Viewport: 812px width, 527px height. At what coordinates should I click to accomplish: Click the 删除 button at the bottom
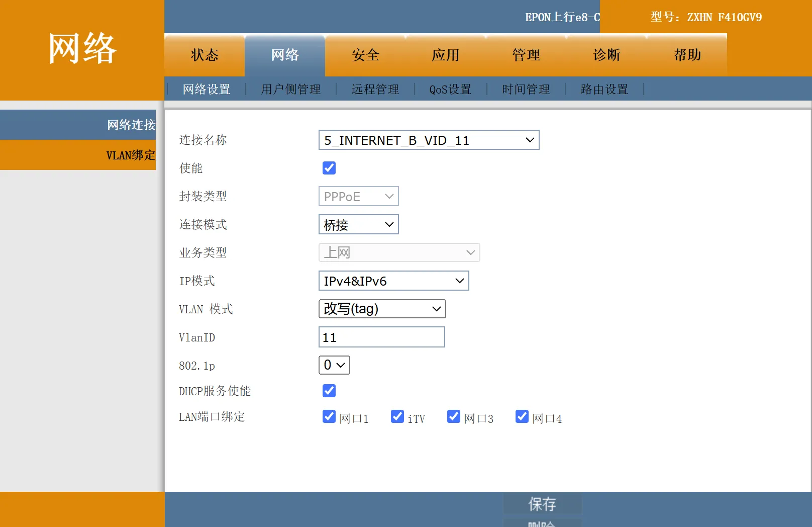tap(543, 524)
